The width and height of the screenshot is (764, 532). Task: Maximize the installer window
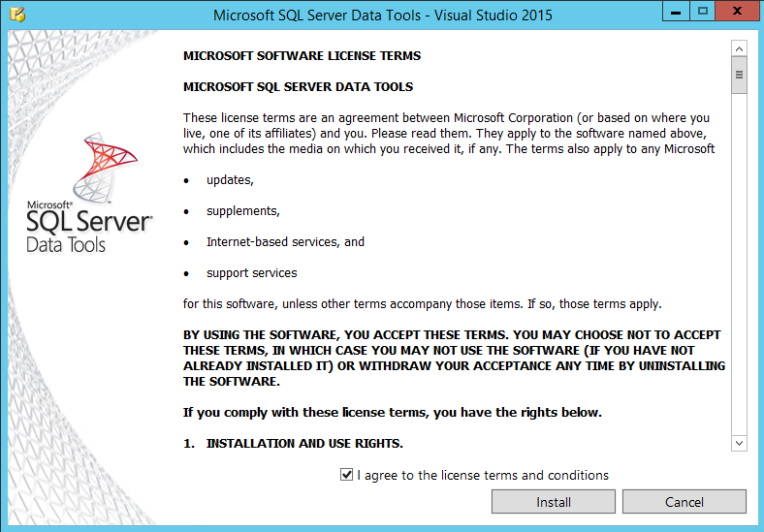[x=703, y=12]
